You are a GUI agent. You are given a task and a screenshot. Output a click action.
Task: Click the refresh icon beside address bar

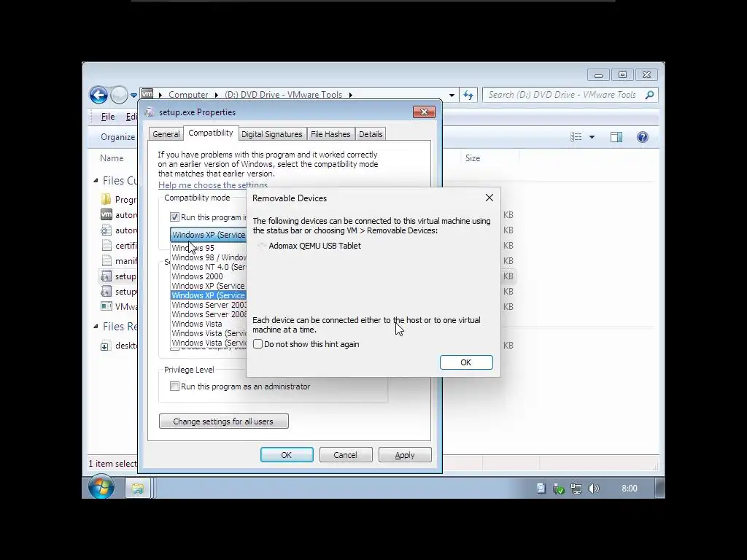click(468, 95)
